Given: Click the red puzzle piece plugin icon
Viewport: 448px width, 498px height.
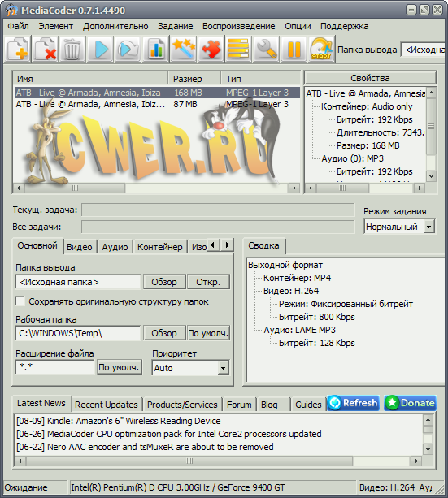Looking at the screenshot, I should coord(211,49).
